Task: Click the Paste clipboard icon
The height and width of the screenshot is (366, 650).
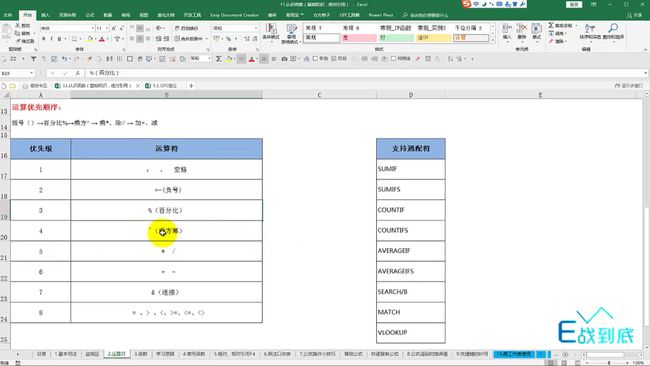Action: pyautogui.click(x=7, y=32)
